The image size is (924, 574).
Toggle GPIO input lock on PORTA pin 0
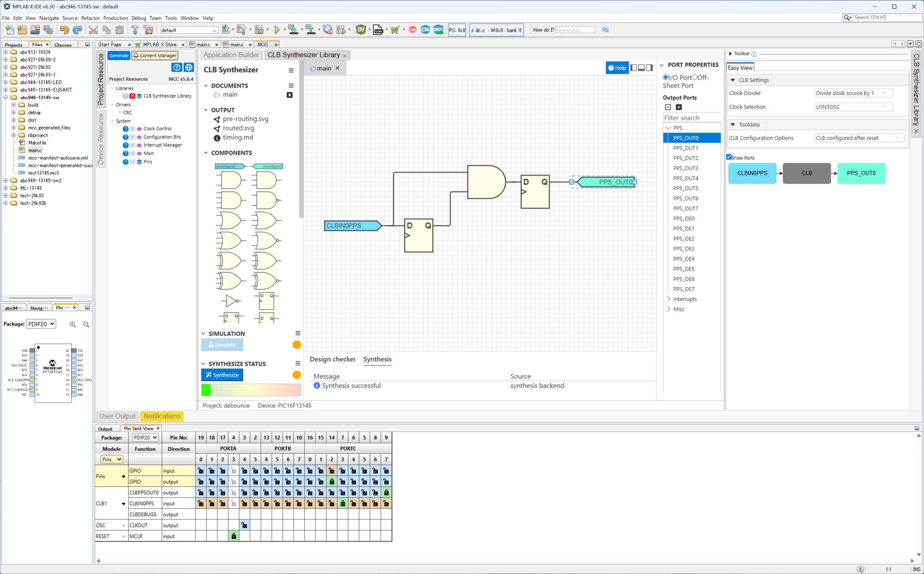[x=201, y=471]
